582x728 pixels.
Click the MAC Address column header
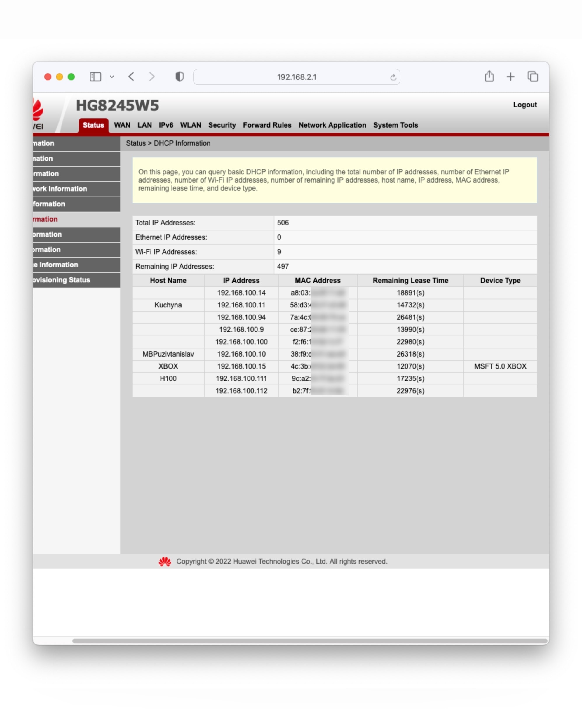click(x=318, y=281)
